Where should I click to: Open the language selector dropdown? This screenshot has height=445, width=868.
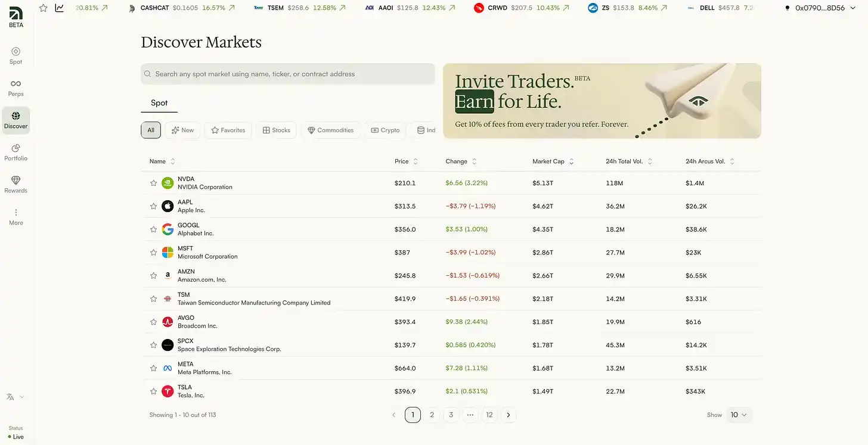[x=15, y=397]
